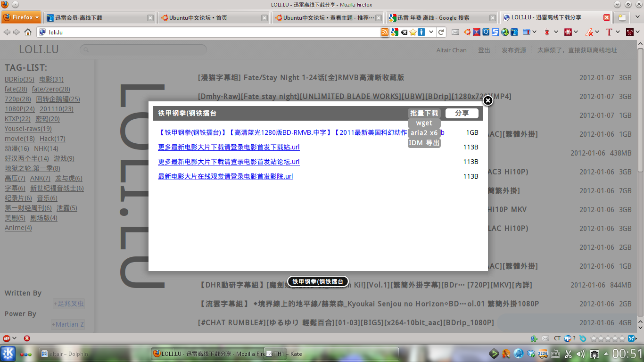Open the KDE application launcher
This screenshot has width=644, height=362.
coord(8,354)
